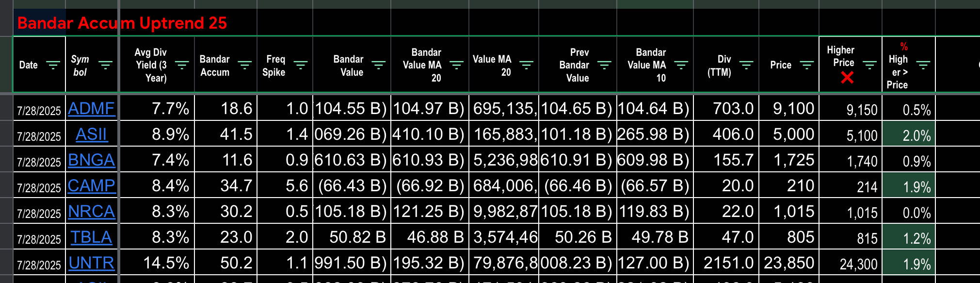Select Value MA 20 cell 684,006,
Viewport: 980px width, 283px height.
tap(504, 185)
